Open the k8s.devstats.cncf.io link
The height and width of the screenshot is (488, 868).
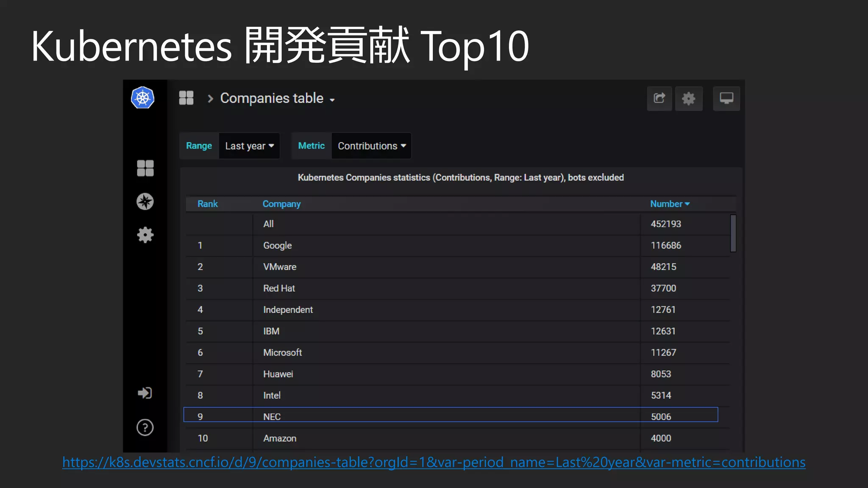[x=434, y=462]
